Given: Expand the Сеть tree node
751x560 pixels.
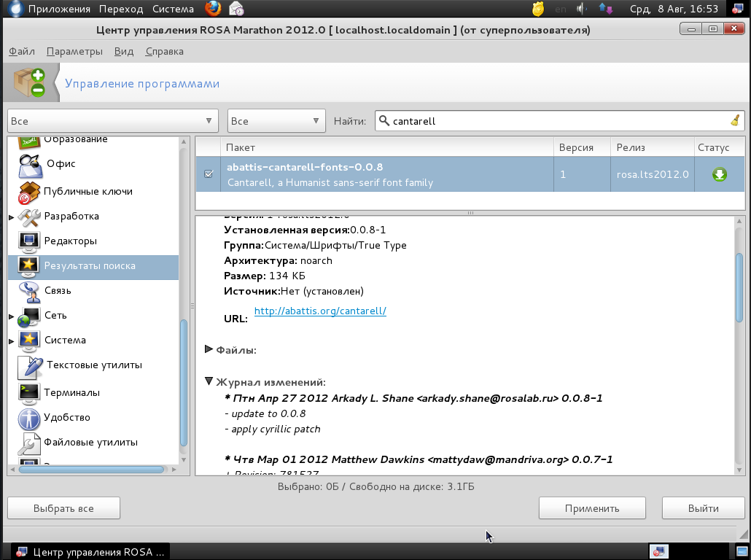Looking at the screenshot, I should (12, 316).
